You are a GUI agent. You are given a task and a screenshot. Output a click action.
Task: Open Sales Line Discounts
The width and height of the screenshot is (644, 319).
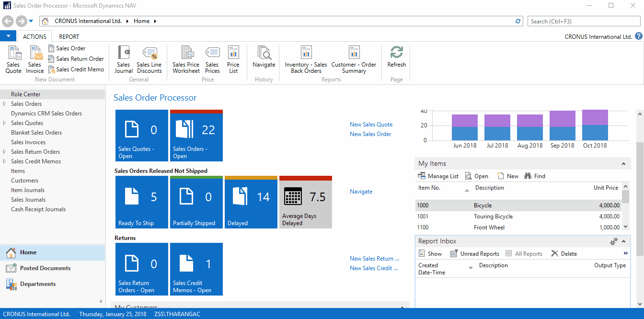[x=149, y=60]
